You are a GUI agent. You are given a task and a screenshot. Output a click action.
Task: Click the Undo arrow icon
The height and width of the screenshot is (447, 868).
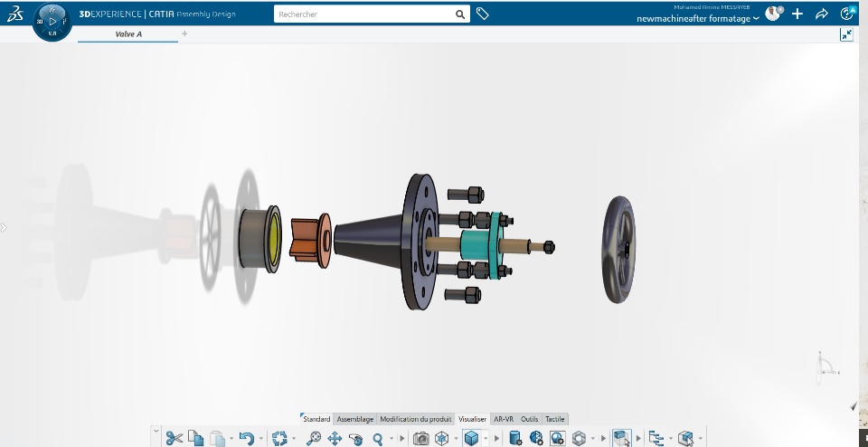point(247,438)
